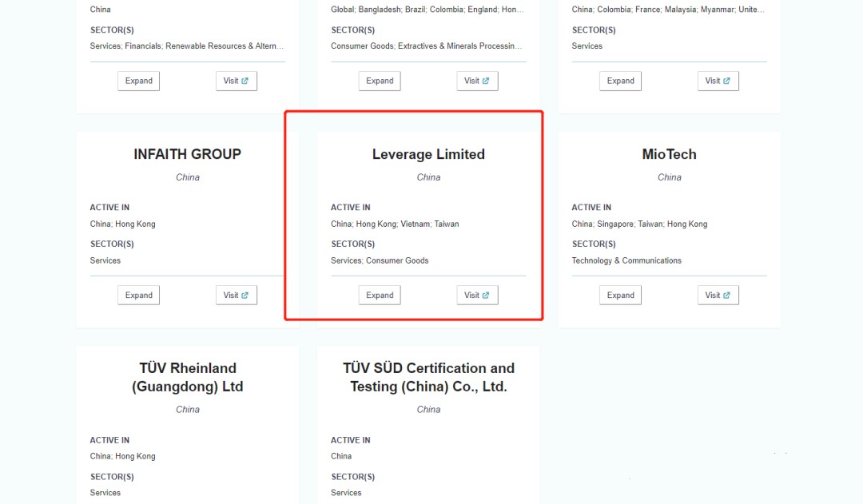Click external link icon on the Colombia, France card

(x=726, y=81)
